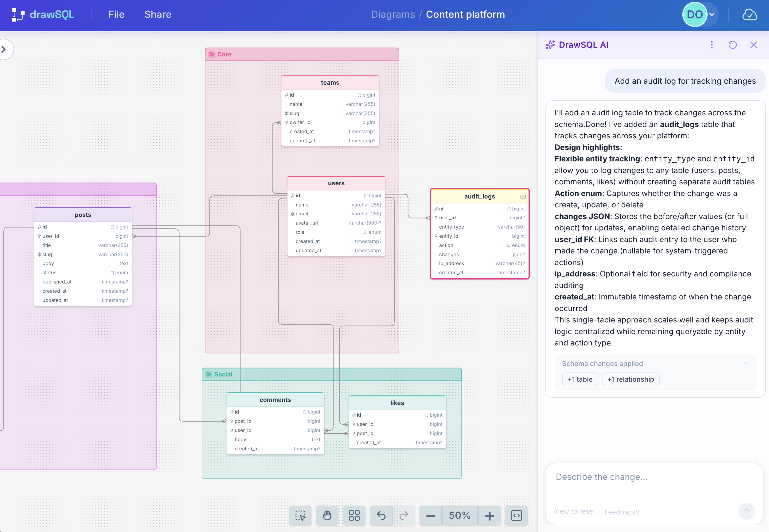769x532 pixels.
Task: Click the Feedback? link
Action: pos(622,512)
